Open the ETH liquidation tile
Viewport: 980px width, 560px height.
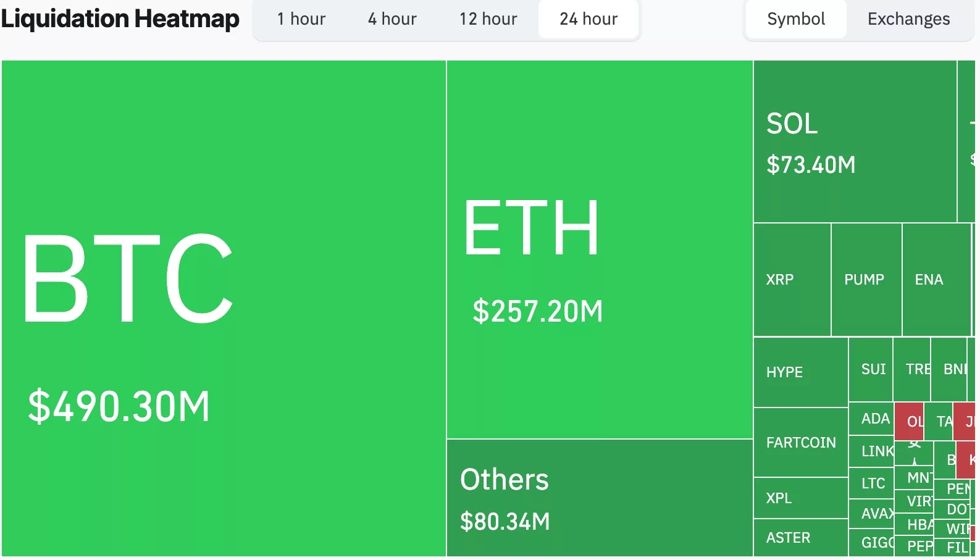pos(596,247)
